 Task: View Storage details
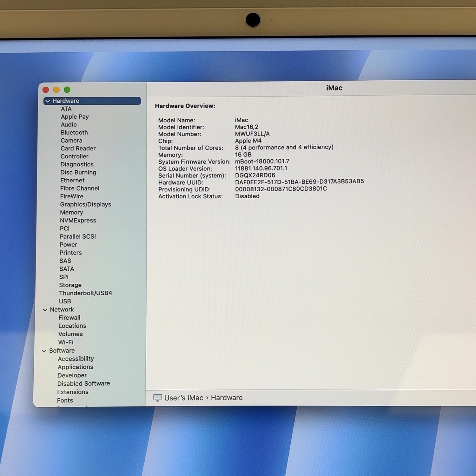[x=70, y=285]
